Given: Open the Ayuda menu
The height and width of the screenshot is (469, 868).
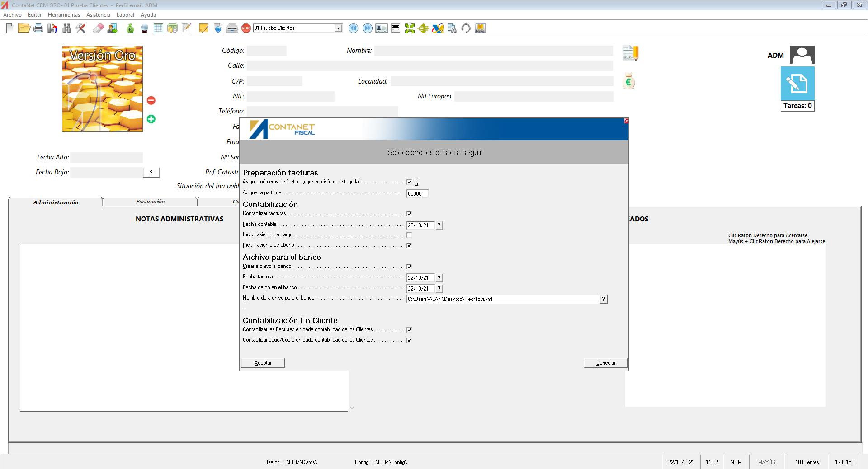Looking at the screenshot, I should coord(148,15).
